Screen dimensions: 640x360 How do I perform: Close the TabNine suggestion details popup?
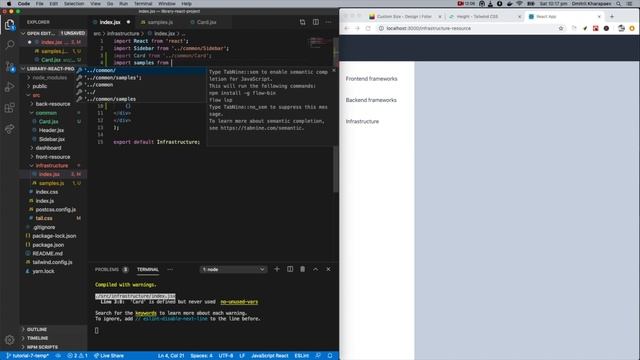pyautogui.click(x=333, y=71)
